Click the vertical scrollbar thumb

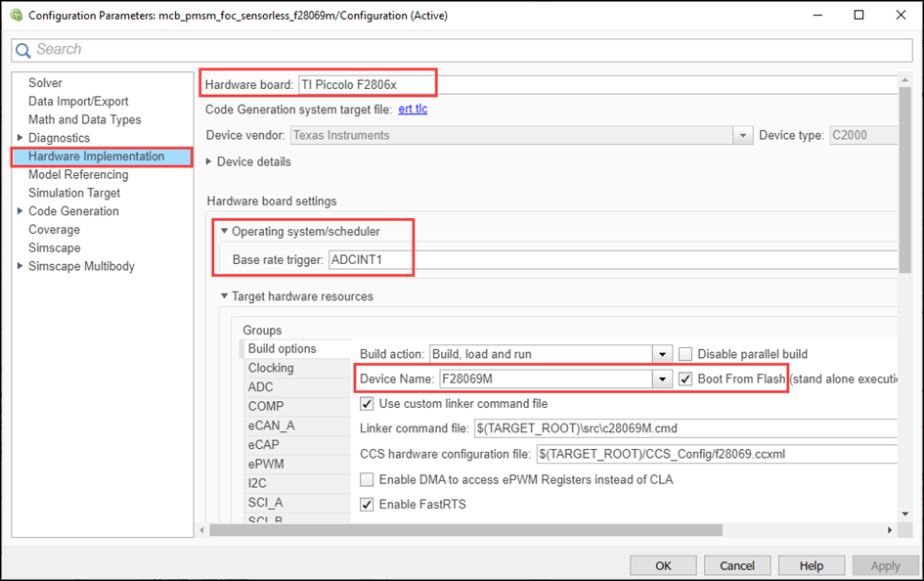point(905,180)
